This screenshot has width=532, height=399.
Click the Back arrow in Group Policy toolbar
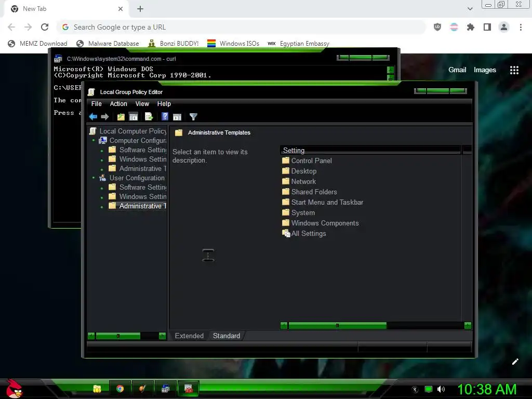point(93,117)
